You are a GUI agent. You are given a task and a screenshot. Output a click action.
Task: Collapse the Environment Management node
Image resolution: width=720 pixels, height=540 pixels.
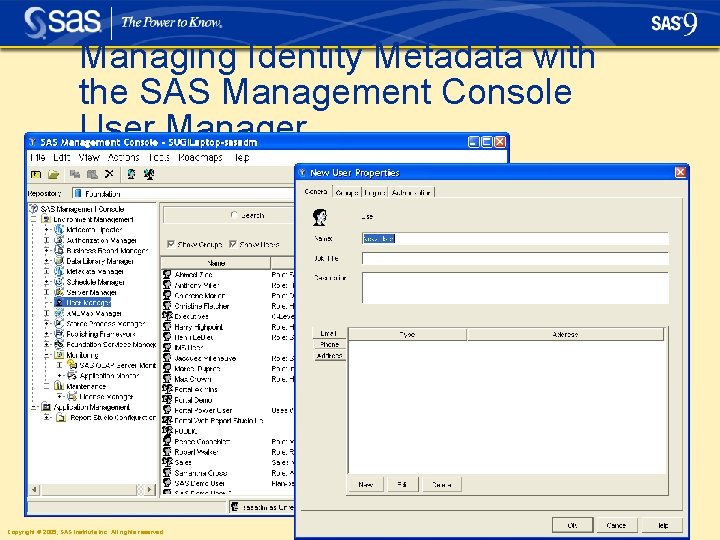pos(34,219)
